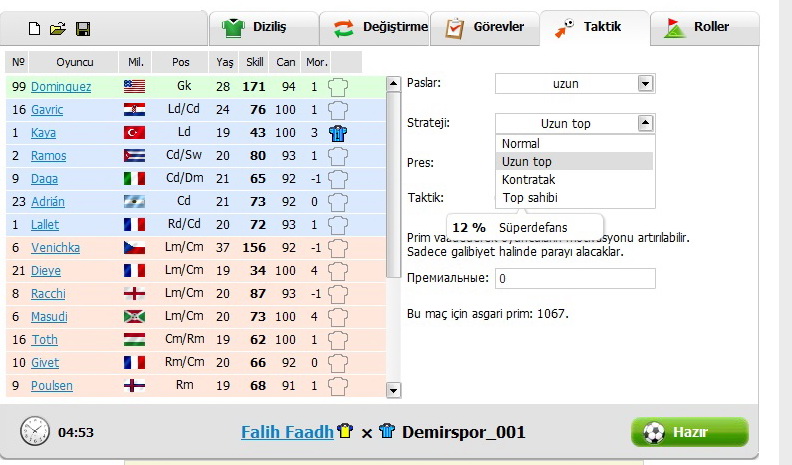Click the new document icon
The width and height of the screenshot is (792, 465).
point(34,29)
